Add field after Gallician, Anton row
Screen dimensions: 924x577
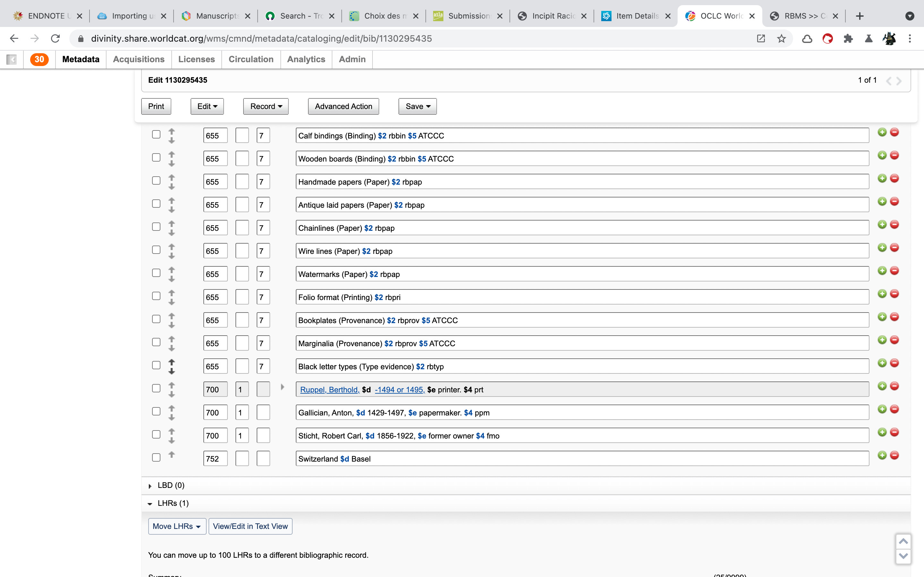click(882, 409)
